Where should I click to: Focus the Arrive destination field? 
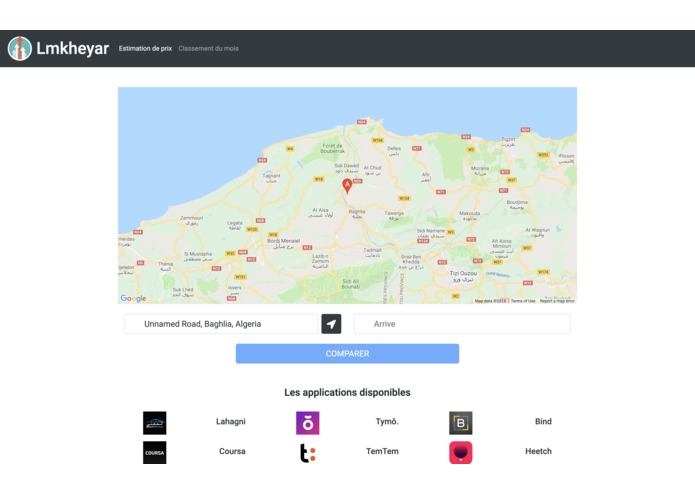[x=462, y=324]
